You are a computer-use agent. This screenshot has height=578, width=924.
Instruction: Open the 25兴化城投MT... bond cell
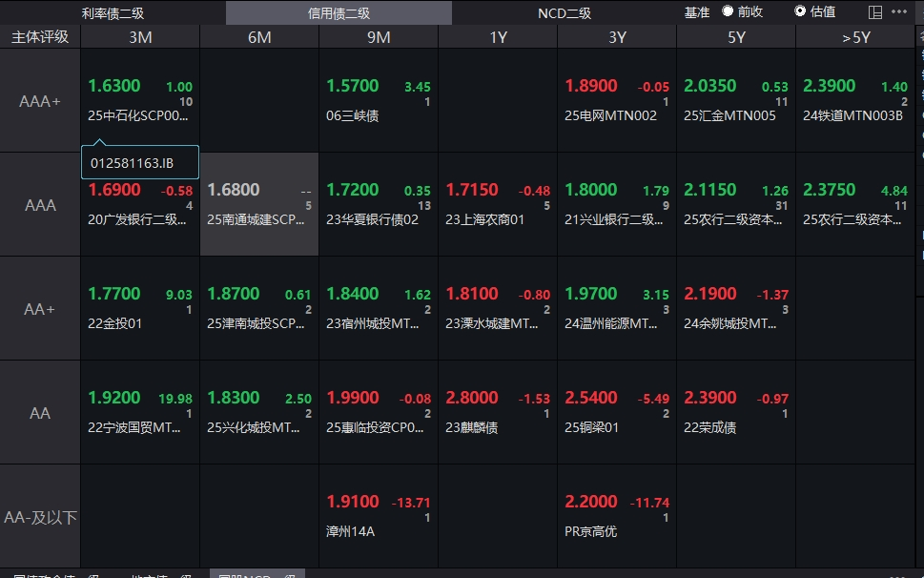point(259,413)
